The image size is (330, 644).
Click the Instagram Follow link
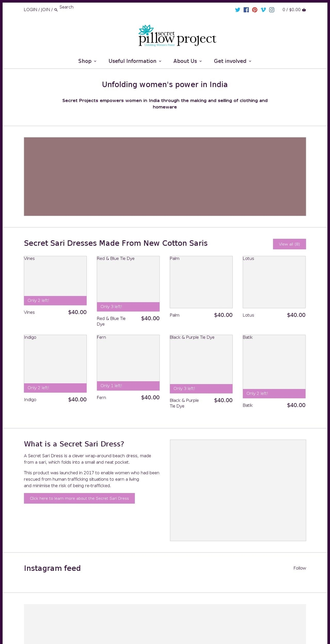coord(300,568)
